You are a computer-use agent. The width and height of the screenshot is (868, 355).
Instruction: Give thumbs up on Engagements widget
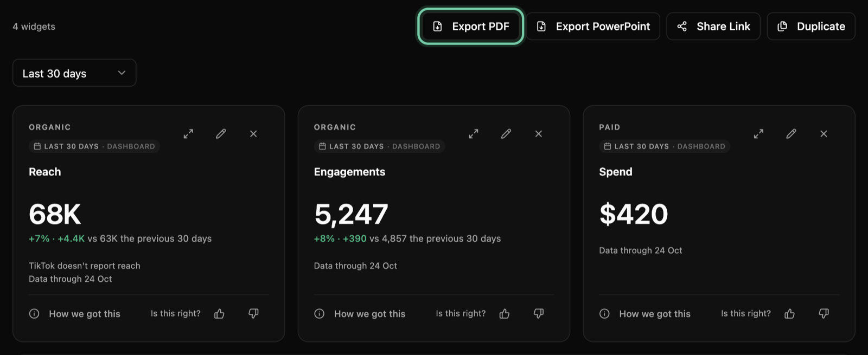point(505,314)
